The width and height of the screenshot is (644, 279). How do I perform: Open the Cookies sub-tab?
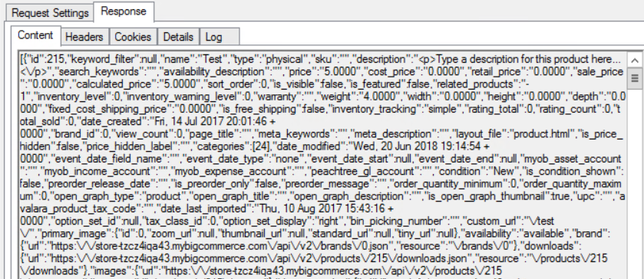pyautogui.click(x=133, y=37)
